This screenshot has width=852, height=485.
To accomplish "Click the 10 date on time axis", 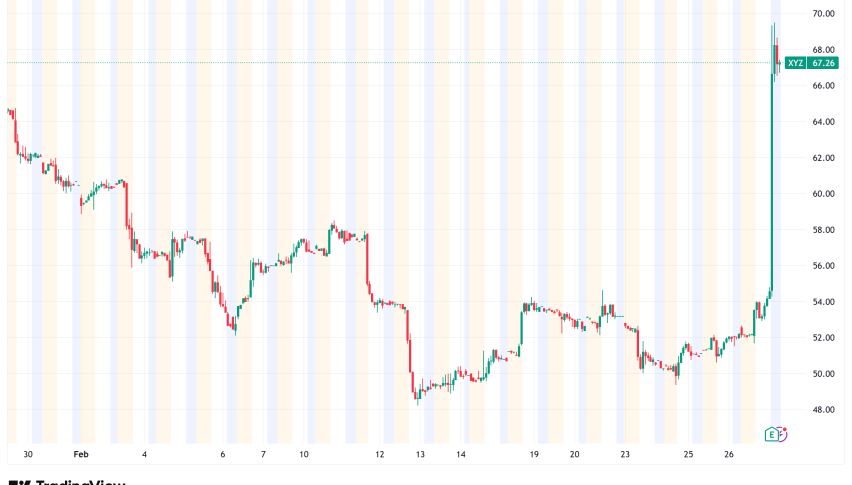I will click(303, 454).
